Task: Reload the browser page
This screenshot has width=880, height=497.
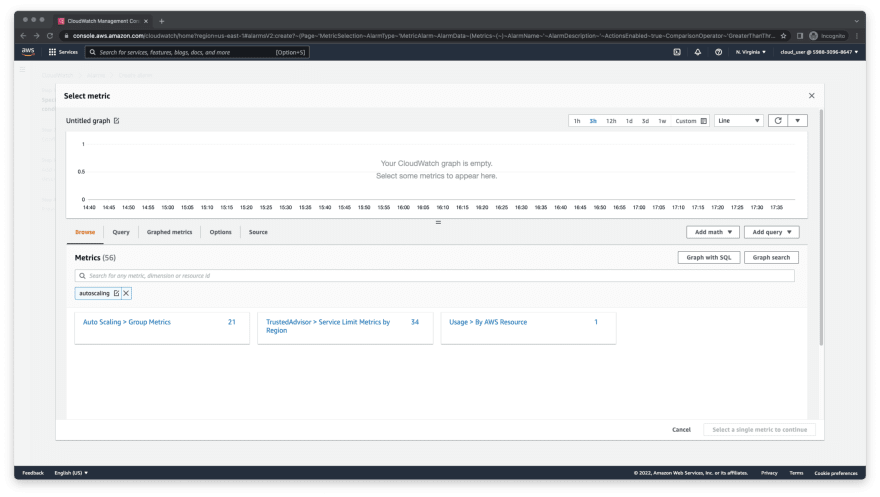Action: pyautogui.click(x=50, y=36)
